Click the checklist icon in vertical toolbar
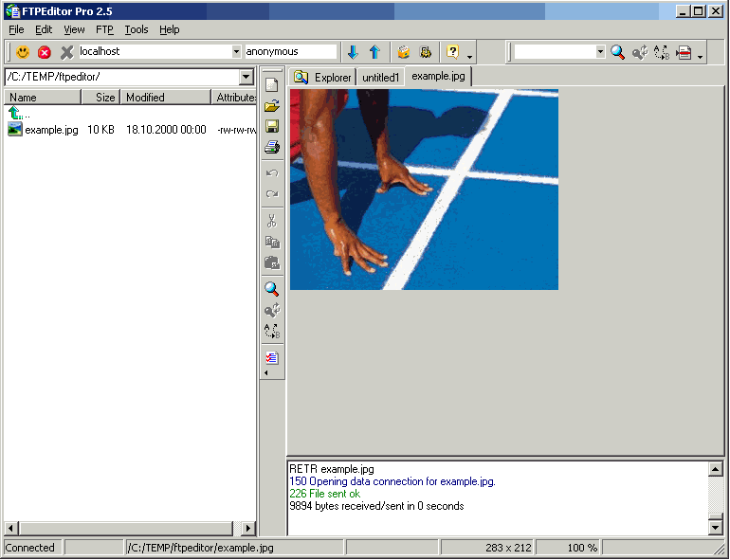 click(x=272, y=357)
